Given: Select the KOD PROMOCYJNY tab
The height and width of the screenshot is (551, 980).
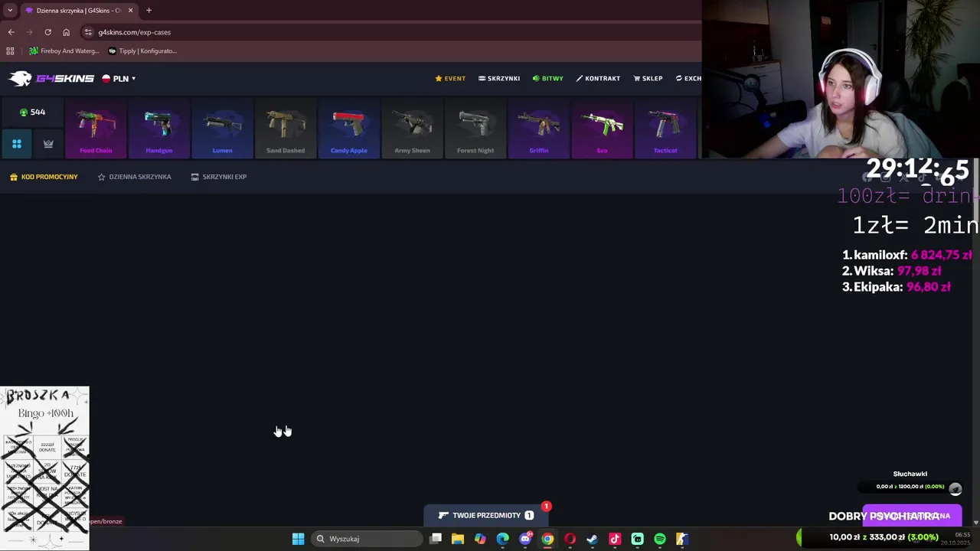Looking at the screenshot, I should (x=44, y=177).
